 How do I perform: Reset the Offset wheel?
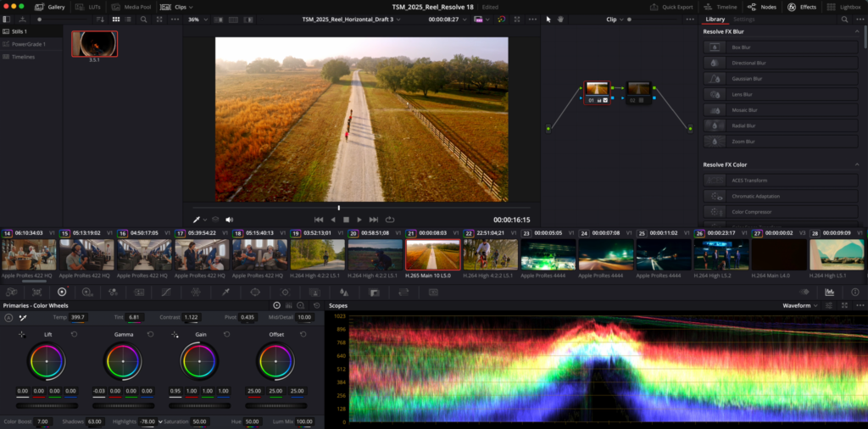tap(303, 334)
